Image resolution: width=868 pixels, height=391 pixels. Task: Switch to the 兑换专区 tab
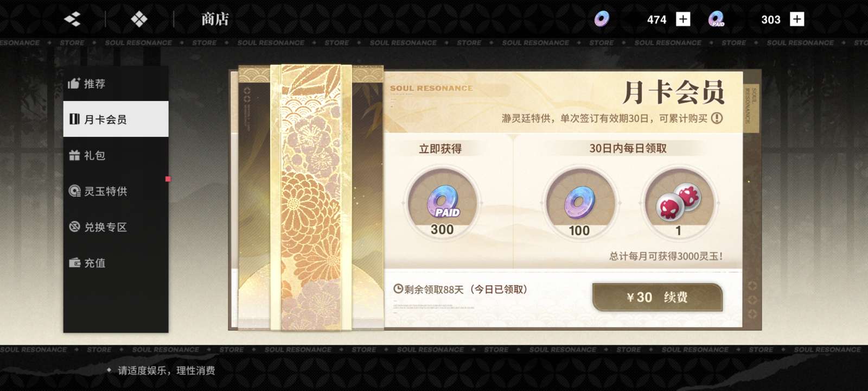(x=116, y=227)
